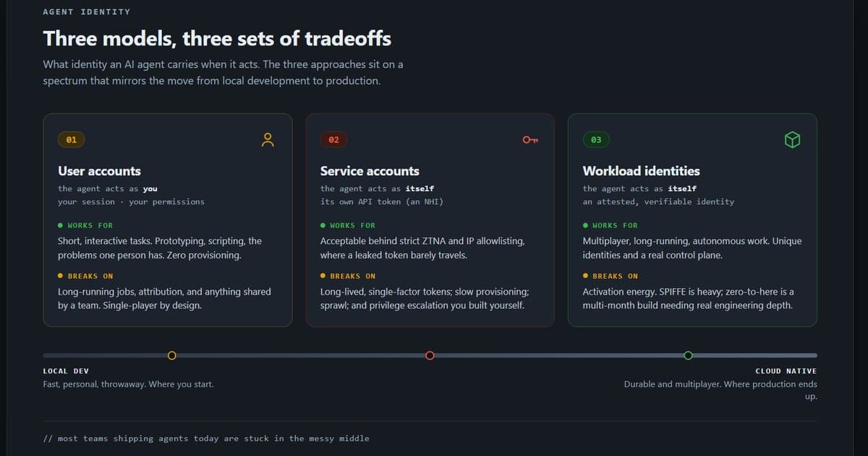Click the green cube icon in card 03

click(793, 140)
